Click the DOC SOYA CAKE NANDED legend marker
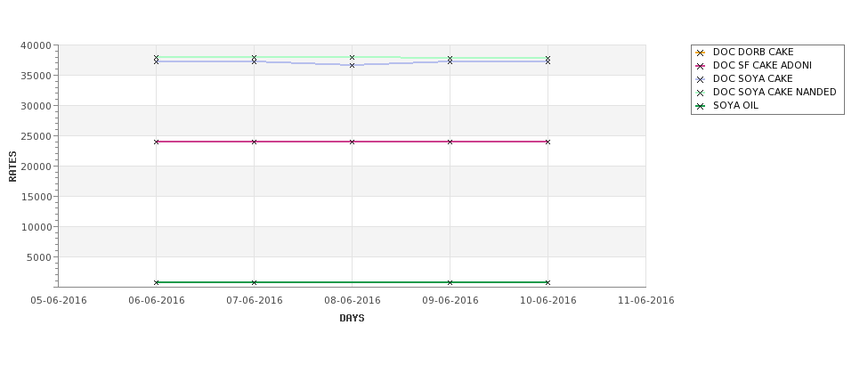 tap(700, 93)
